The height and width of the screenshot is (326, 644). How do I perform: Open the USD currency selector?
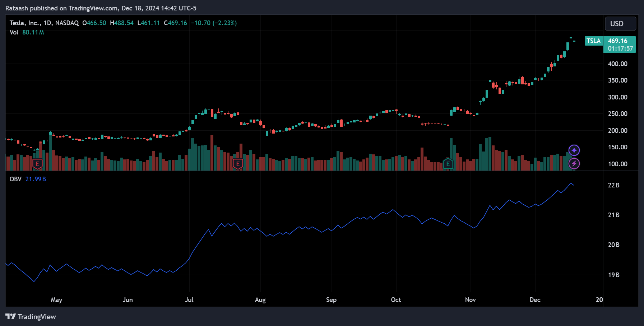tap(620, 24)
